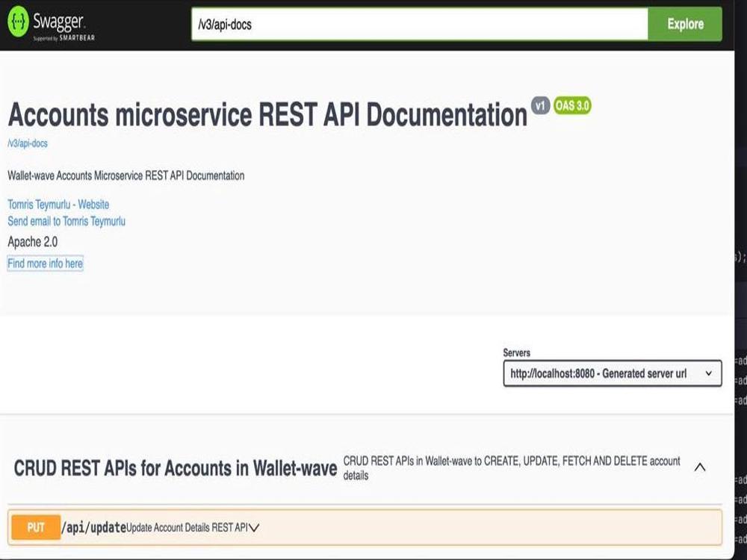Open the Servers dropdown for localhost:8080
This screenshot has height=560, width=747.
tap(613, 373)
